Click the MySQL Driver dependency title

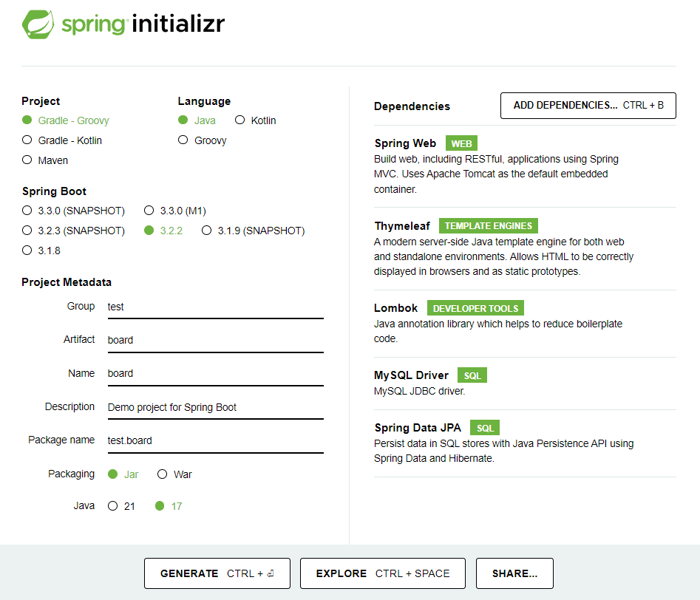pos(411,375)
